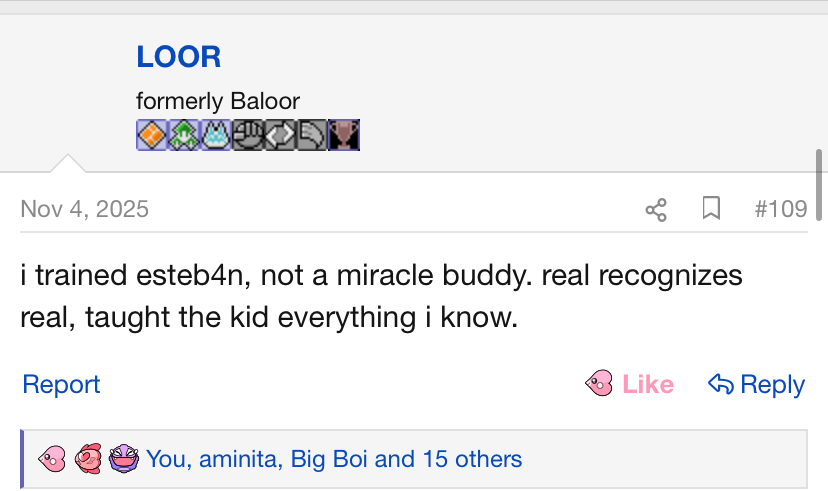Viewport: 828px width, 491px height.
Task: Click the gray double-chevron badge
Action: (280, 135)
